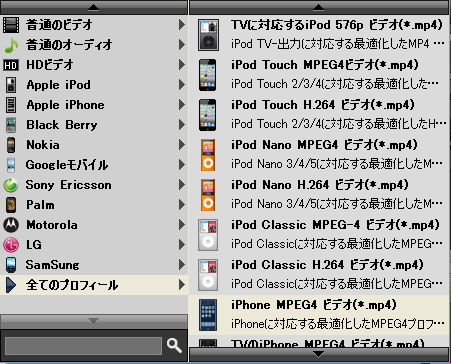Viewport: 451px width, 364px height.
Task: Click the magnifier search icon
Action: coord(174,345)
